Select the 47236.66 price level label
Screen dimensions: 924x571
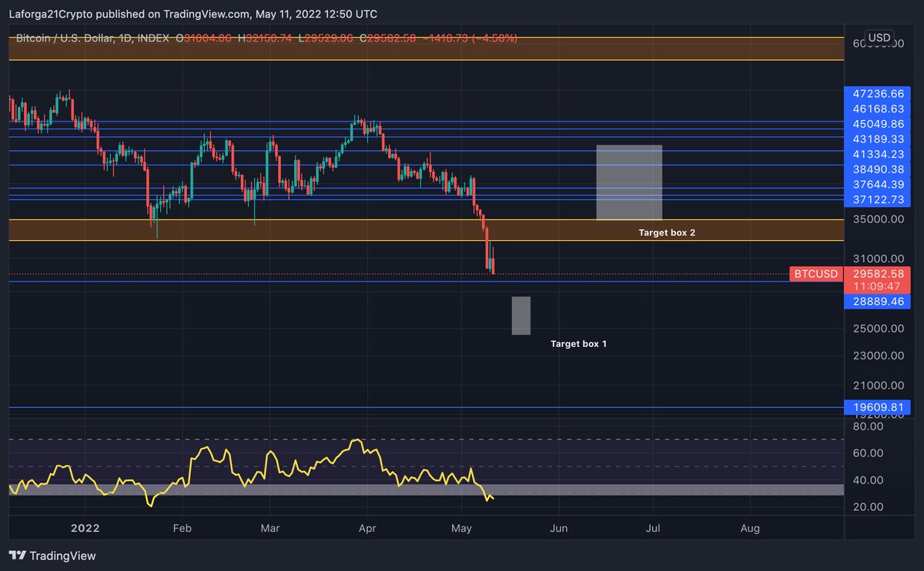coord(879,93)
